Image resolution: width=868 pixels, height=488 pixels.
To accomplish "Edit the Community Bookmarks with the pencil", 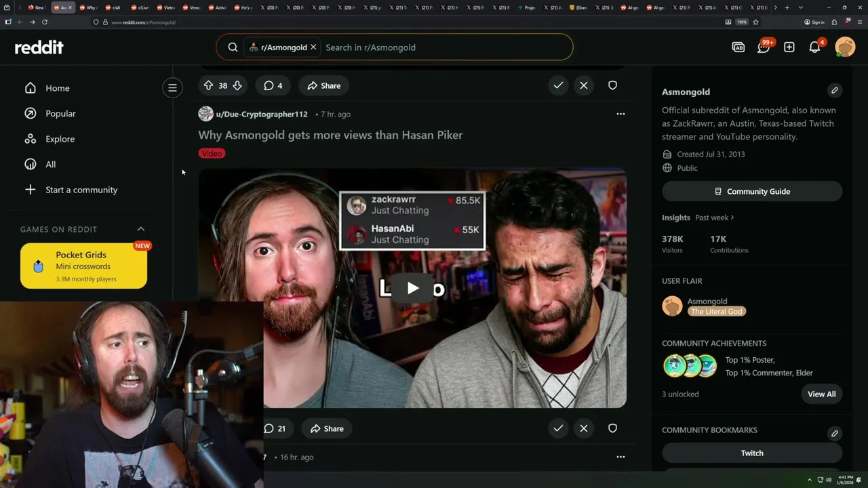I will pos(835,433).
